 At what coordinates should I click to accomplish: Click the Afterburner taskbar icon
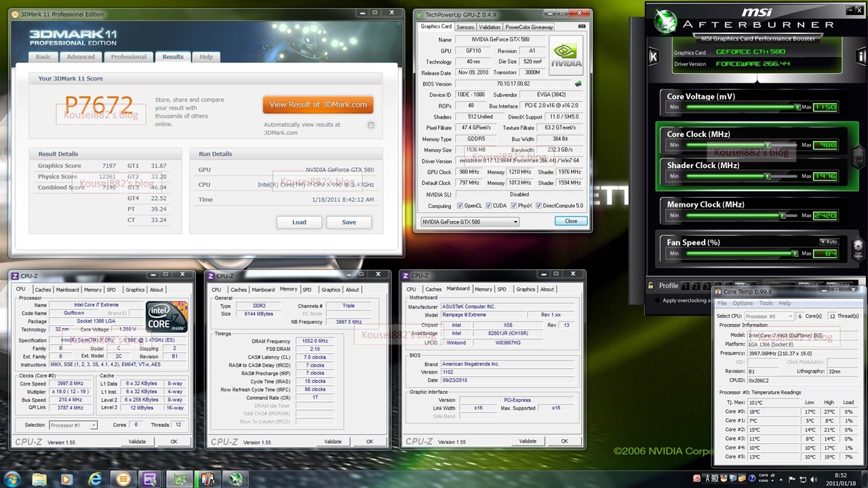[235, 479]
